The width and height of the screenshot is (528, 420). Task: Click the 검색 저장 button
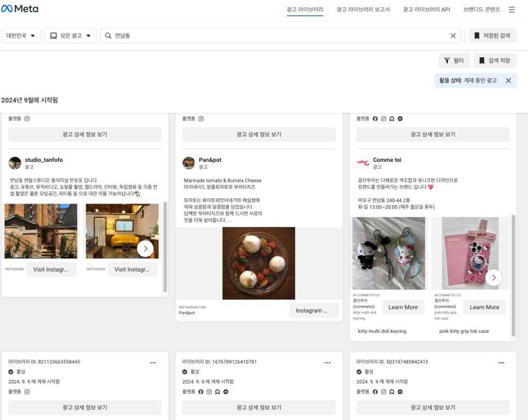point(495,61)
